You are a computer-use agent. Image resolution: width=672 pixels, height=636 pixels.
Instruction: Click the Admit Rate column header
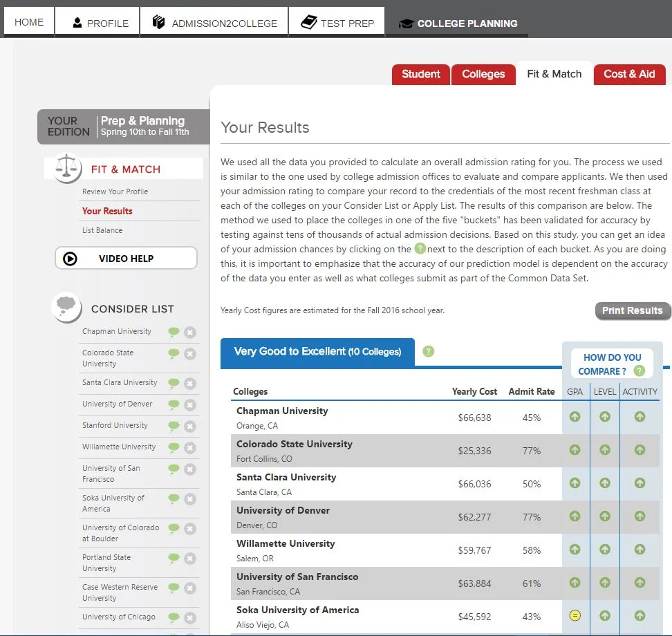(x=532, y=392)
